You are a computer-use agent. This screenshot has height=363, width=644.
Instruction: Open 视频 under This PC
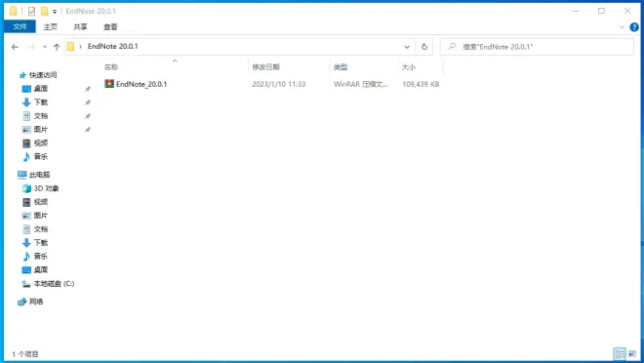pos(41,202)
